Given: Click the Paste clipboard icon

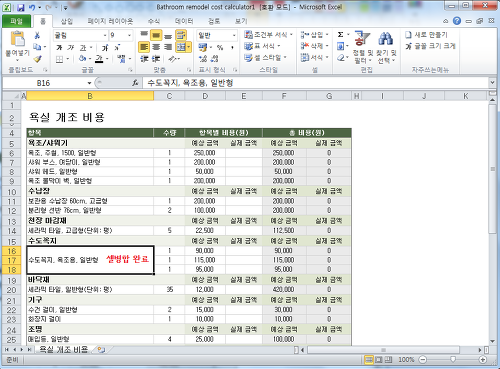Looking at the screenshot, I should (17, 38).
